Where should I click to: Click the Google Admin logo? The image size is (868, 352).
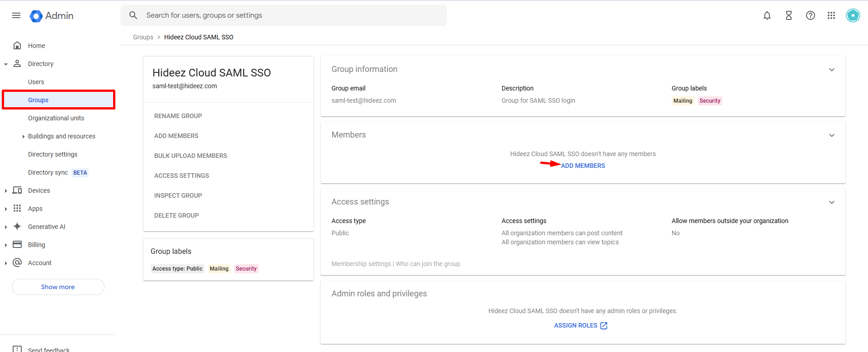[x=52, y=16]
